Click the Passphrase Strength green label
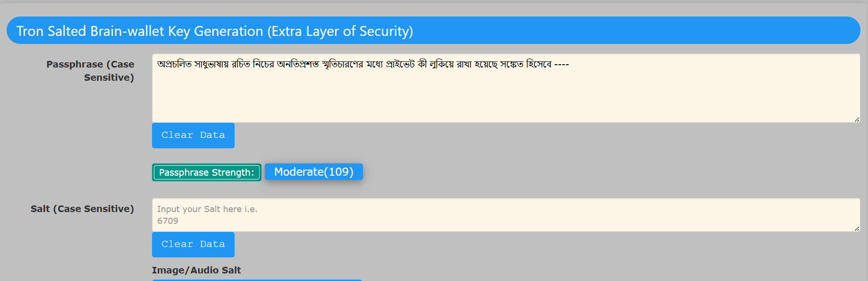 point(206,172)
